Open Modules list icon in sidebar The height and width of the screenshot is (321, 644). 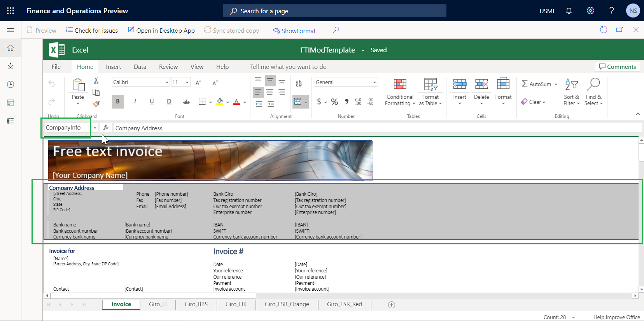click(10, 121)
